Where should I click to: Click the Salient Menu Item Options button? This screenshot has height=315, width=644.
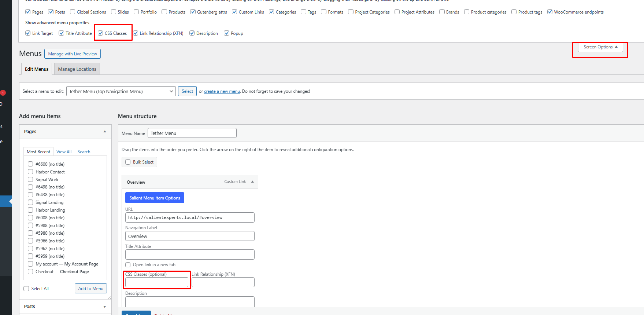pos(155,198)
